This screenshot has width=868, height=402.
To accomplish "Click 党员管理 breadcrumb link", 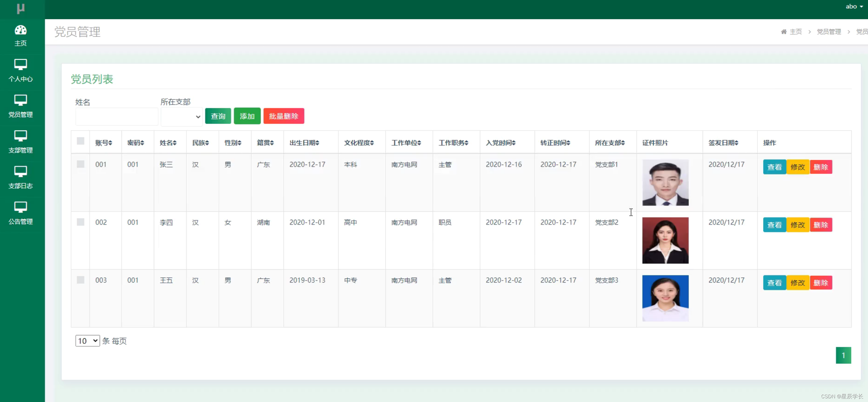I will pyautogui.click(x=829, y=32).
